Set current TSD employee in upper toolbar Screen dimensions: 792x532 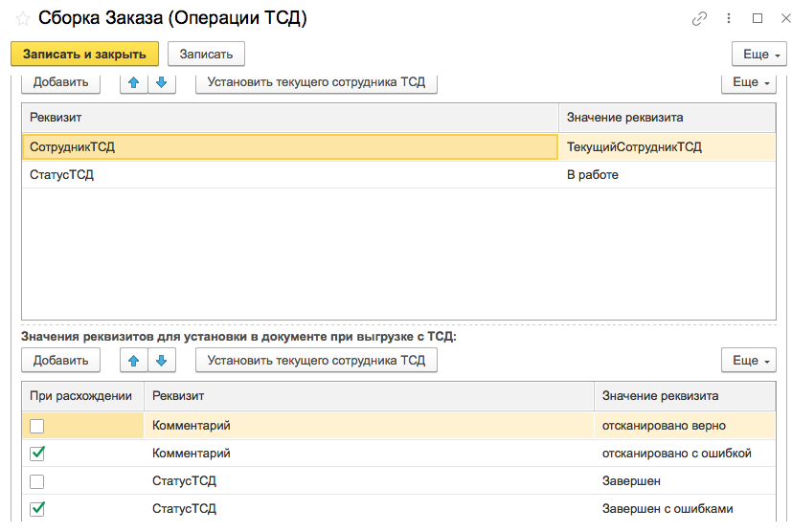tap(316, 82)
